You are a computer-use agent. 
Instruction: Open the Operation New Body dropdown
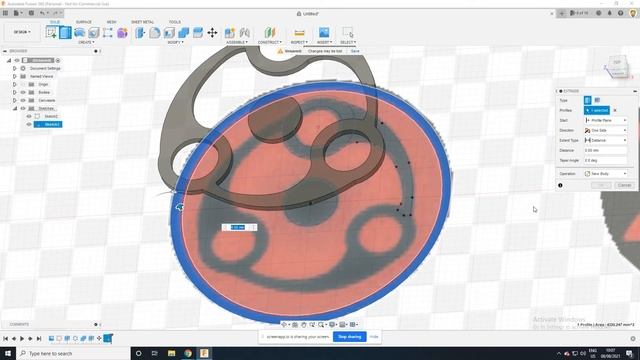pos(606,173)
